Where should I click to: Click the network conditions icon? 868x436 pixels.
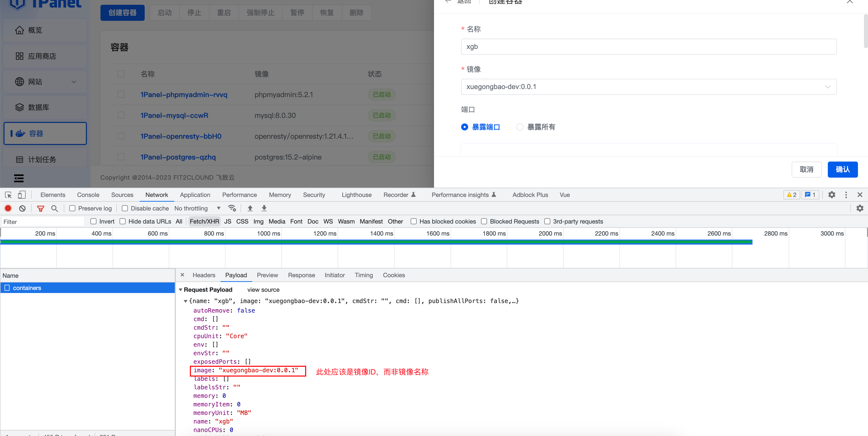tap(232, 208)
